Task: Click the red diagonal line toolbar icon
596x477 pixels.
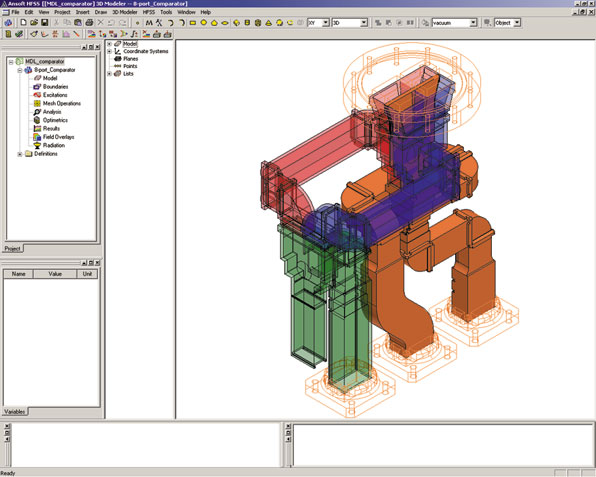Action: 76,34
